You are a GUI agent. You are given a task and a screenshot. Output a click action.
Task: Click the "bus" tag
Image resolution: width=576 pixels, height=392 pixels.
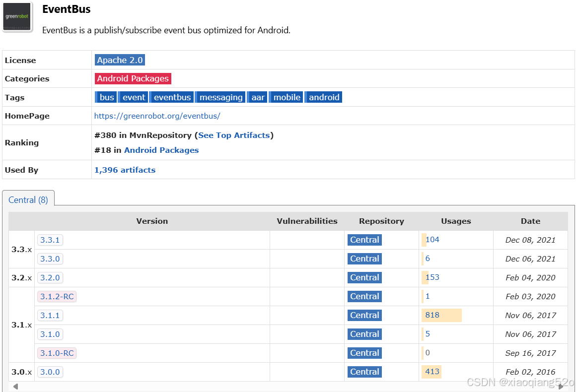click(106, 97)
